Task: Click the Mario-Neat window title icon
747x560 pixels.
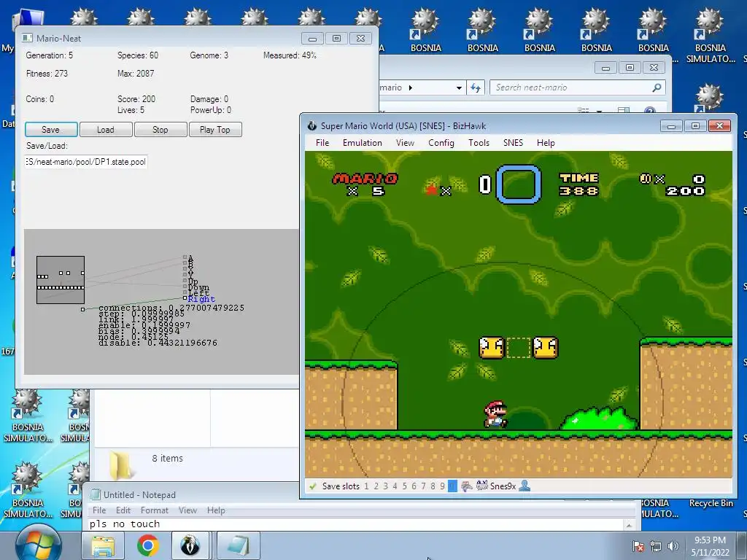Action: [27, 38]
